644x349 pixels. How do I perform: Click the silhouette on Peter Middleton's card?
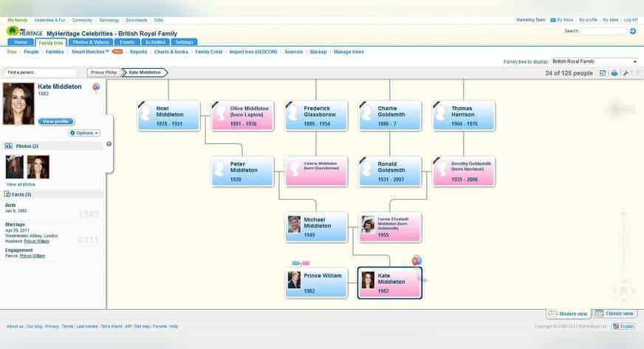(220, 169)
